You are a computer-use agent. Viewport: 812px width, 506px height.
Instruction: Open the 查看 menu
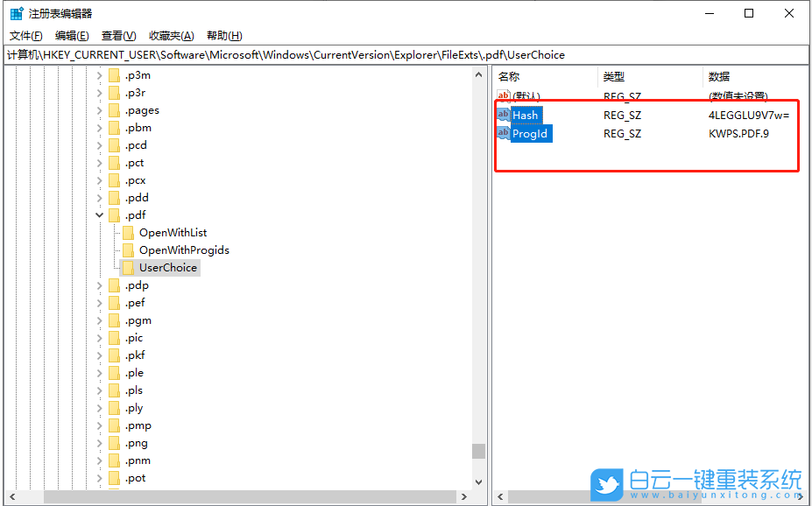coord(118,35)
